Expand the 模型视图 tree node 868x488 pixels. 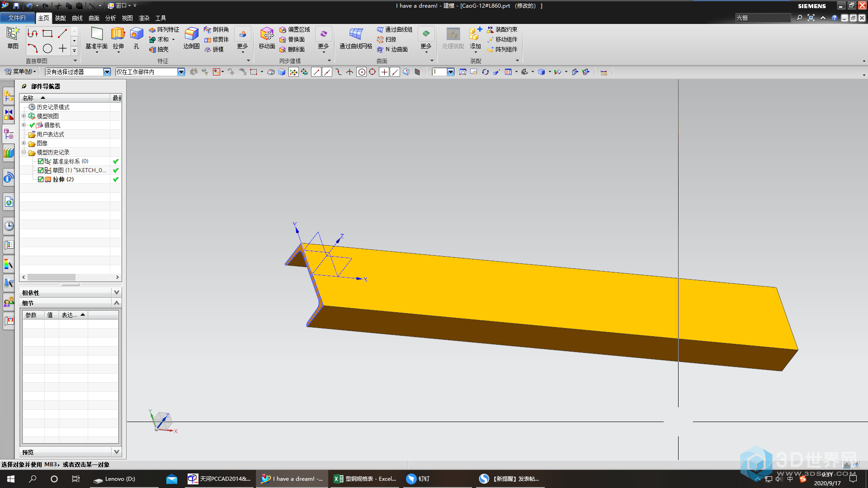point(24,116)
